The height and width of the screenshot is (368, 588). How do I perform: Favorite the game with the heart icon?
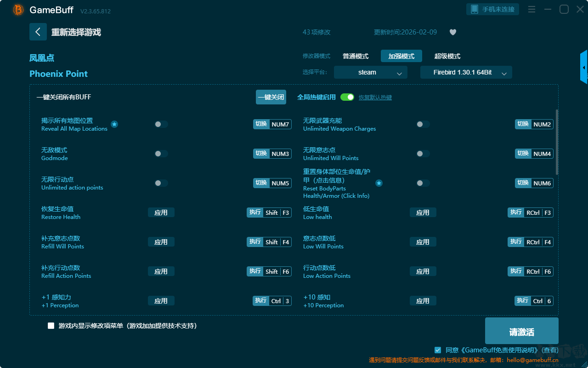click(453, 32)
